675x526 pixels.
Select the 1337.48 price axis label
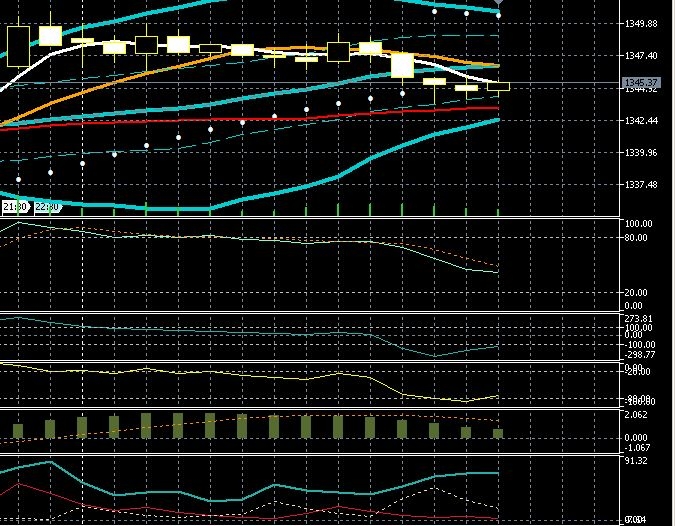tap(641, 185)
